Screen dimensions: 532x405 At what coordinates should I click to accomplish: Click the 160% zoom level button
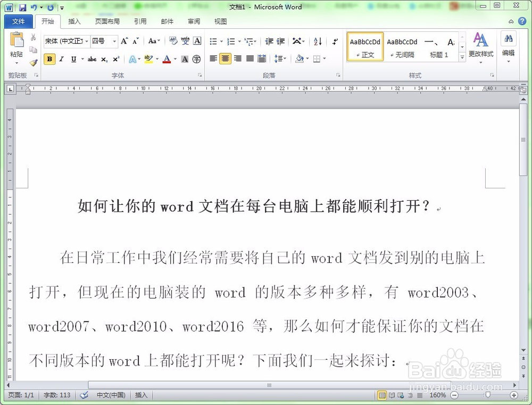(438, 395)
